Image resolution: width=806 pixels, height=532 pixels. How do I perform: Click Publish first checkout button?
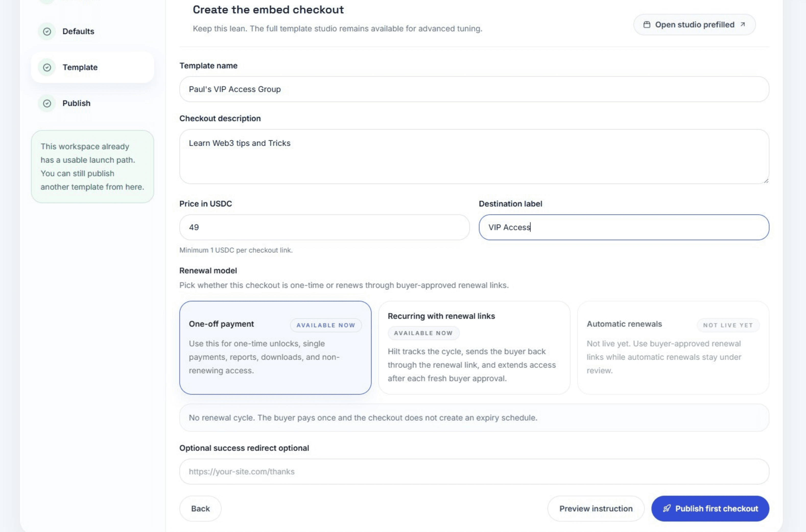point(710,509)
